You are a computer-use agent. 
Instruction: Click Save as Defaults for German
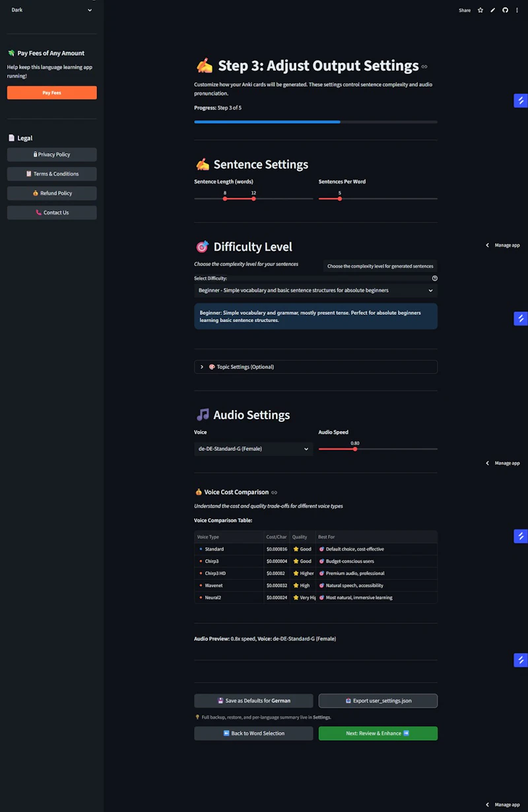click(x=253, y=700)
